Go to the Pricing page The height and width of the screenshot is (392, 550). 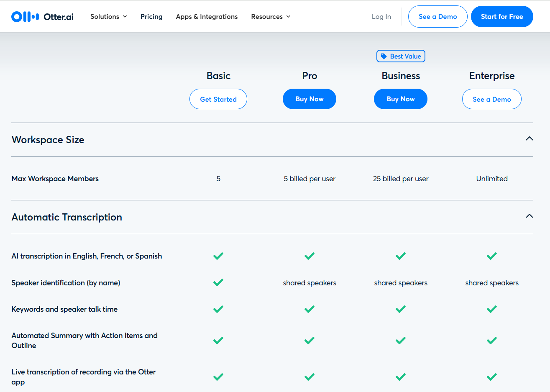pyautogui.click(x=151, y=17)
